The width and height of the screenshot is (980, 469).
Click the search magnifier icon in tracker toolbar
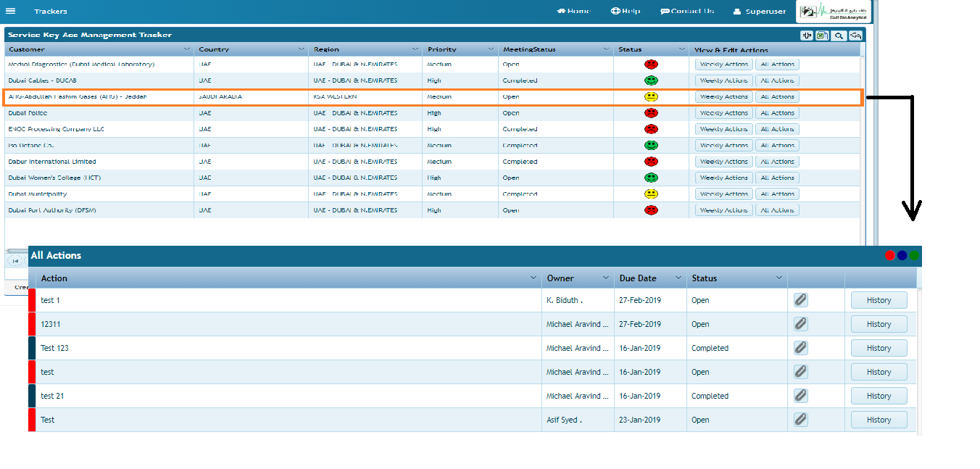(839, 36)
